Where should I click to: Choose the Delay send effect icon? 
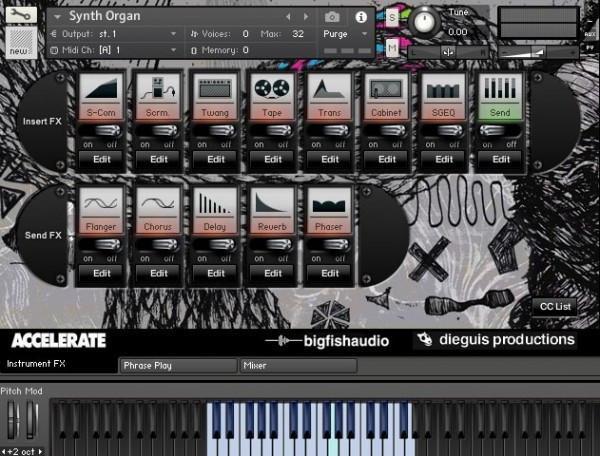pyautogui.click(x=215, y=210)
